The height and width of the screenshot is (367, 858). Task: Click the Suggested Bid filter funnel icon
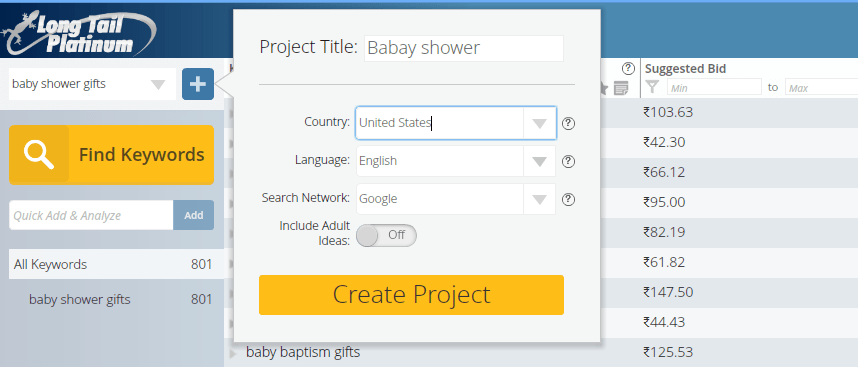pyautogui.click(x=652, y=87)
